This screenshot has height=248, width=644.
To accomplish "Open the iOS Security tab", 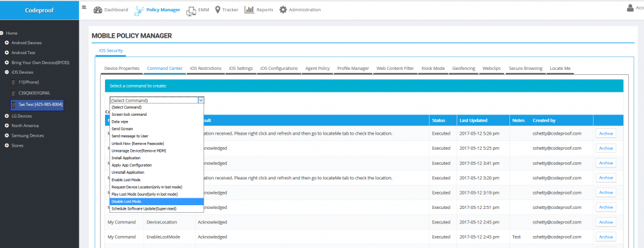I will tap(111, 50).
